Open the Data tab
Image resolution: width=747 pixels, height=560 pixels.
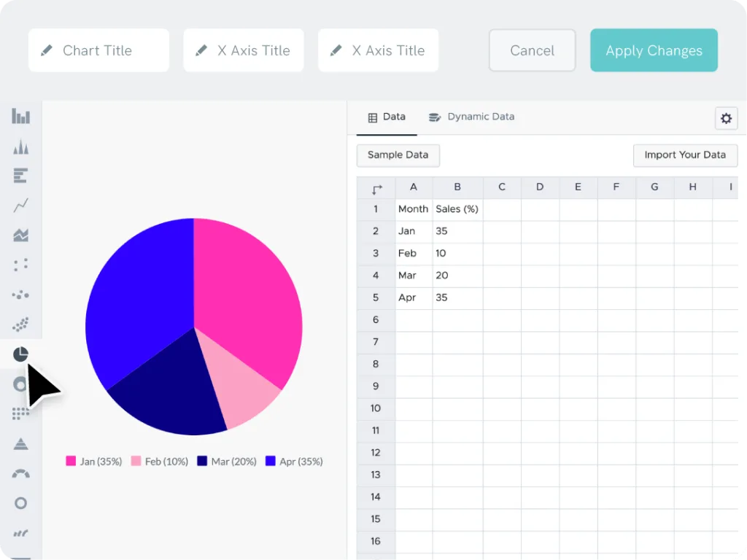pyautogui.click(x=387, y=117)
